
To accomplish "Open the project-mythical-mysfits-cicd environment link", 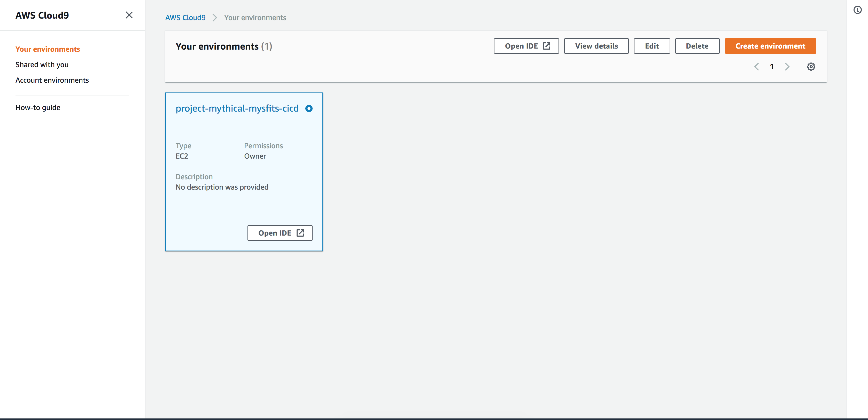I will 237,108.
